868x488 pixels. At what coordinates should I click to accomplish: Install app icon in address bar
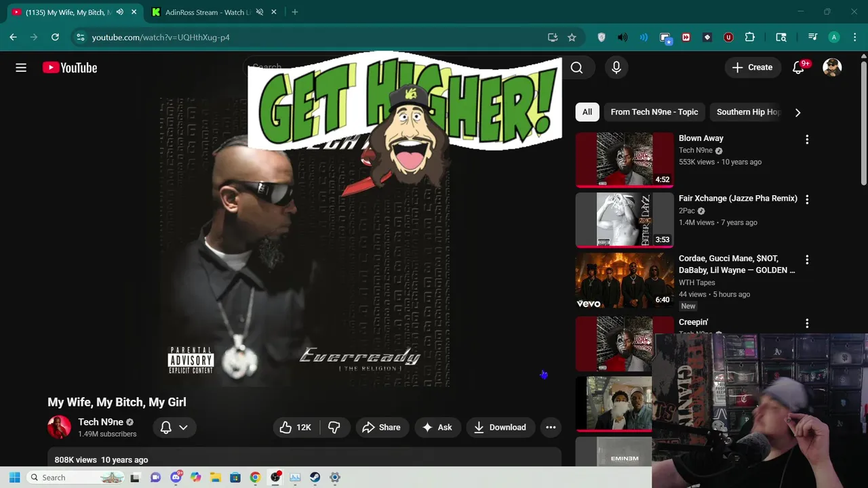pyautogui.click(x=553, y=37)
